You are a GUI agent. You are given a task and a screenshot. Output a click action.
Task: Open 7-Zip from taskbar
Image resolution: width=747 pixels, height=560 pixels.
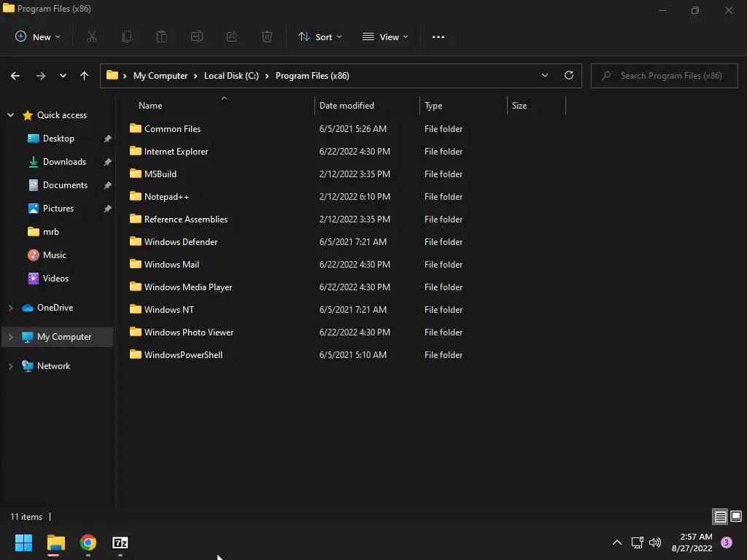point(120,542)
